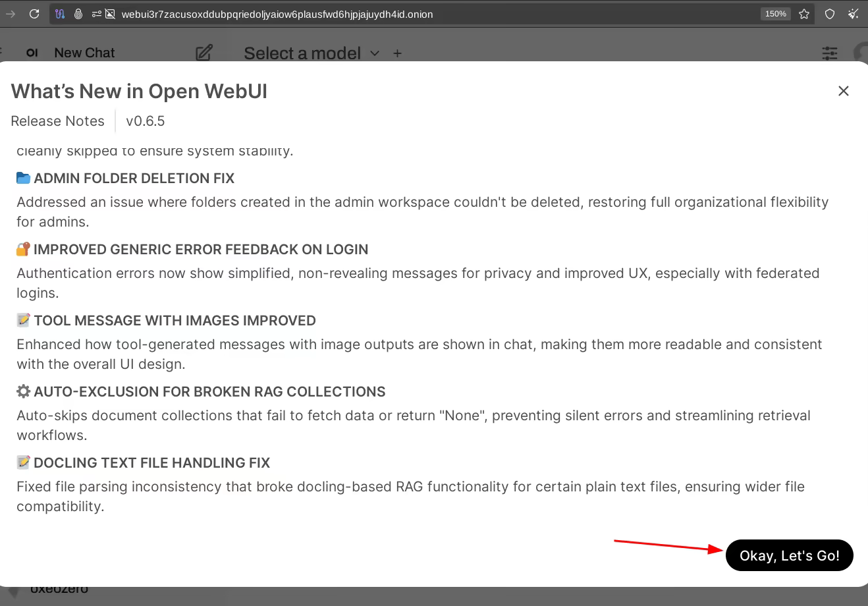Bookmark this page using the star icon
The width and height of the screenshot is (868, 606).
coord(804,14)
